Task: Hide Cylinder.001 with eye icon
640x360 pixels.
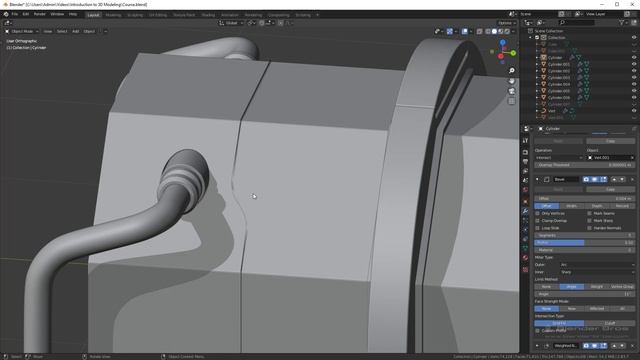Action: [634, 64]
